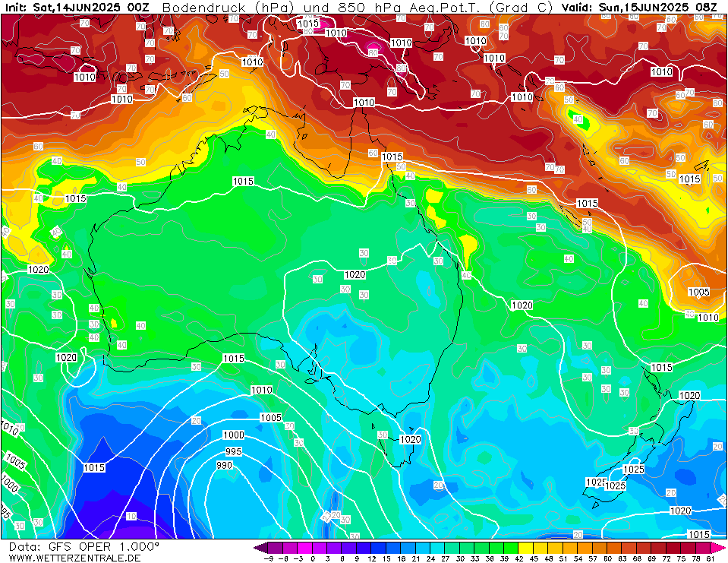Click the "Data: GFS OPER 1.000°" caption
The width and height of the screenshot is (728, 563).
pos(84,546)
